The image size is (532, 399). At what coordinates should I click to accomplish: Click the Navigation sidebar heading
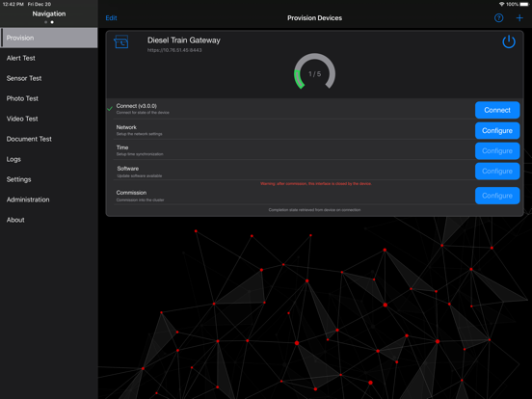(49, 13)
